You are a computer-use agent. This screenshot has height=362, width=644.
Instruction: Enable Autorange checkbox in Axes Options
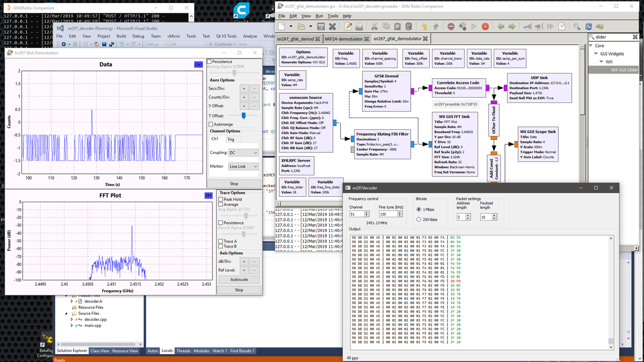click(x=211, y=124)
